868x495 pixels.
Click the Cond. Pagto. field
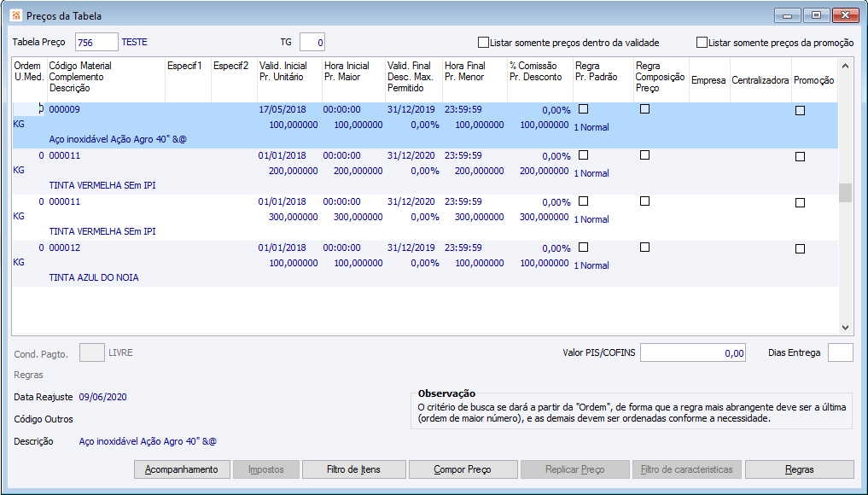point(92,352)
